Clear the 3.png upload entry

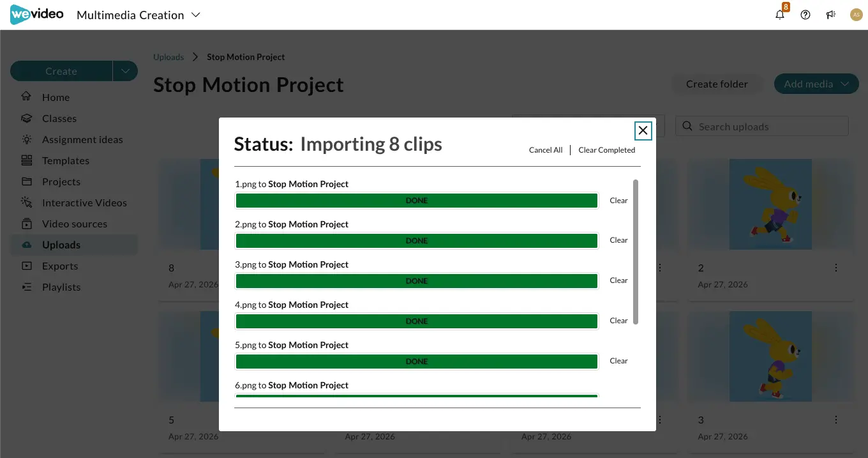pyautogui.click(x=618, y=280)
